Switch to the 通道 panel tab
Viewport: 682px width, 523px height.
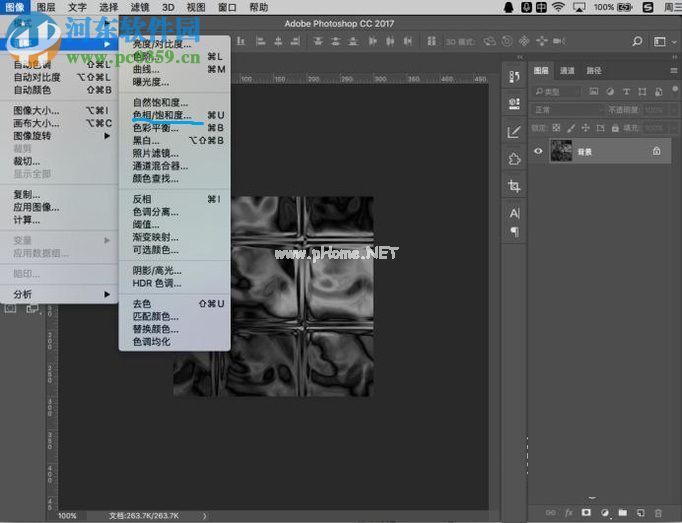tap(567, 71)
